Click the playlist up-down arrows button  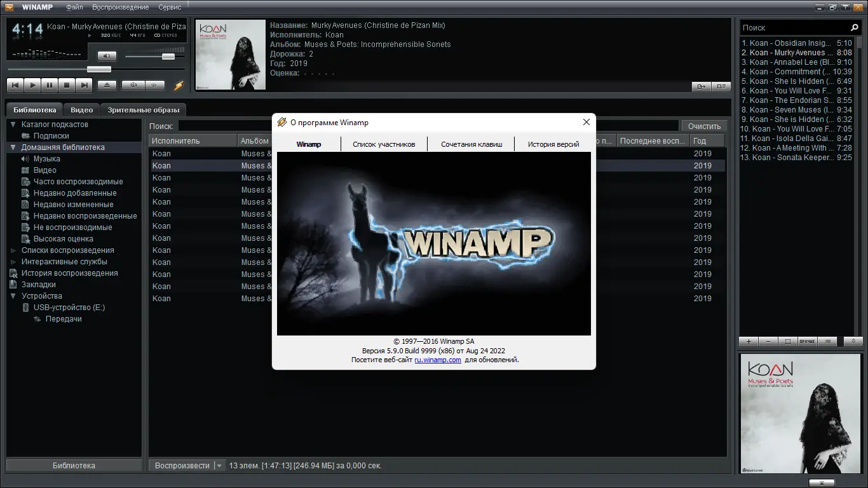(853, 341)
